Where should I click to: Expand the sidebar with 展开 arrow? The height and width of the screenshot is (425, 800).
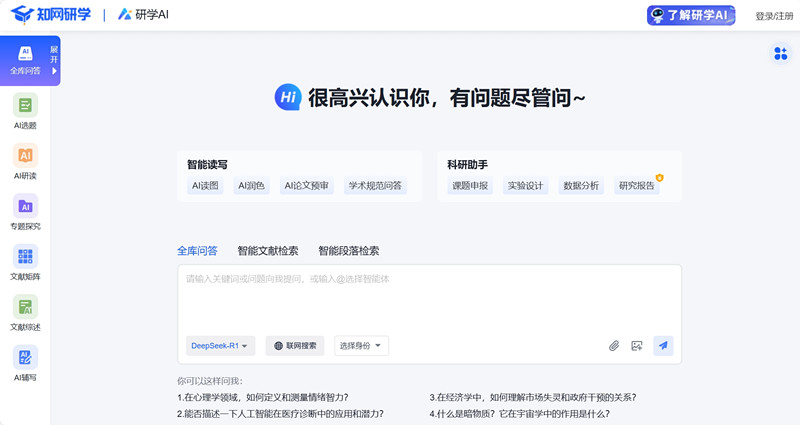(x=54, y=60)
